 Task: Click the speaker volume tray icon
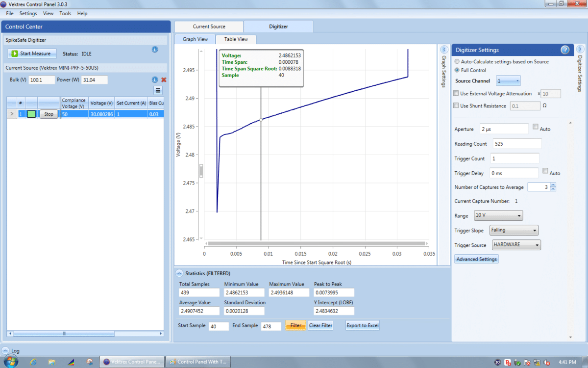[x=547, y=362]
